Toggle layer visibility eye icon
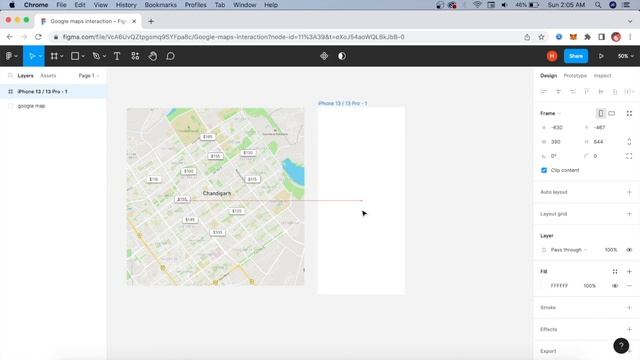 (x=629, y=250)
